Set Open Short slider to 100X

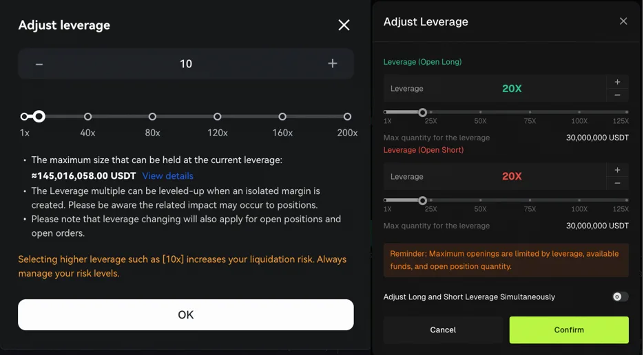pos(579,200)
